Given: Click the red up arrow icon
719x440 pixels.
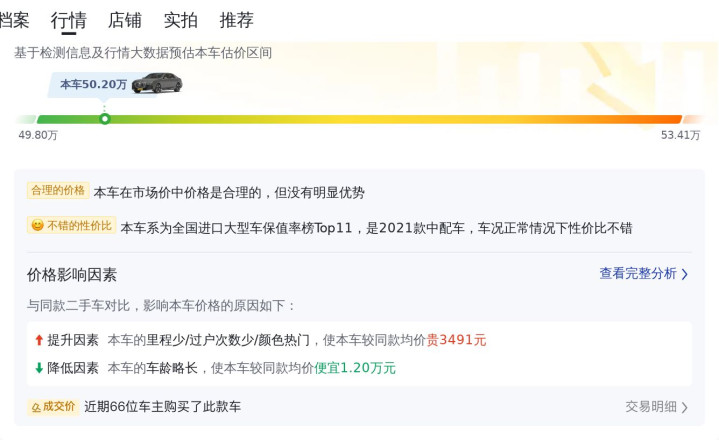Looking at the screenshot, I should click(x=39, y=340).
